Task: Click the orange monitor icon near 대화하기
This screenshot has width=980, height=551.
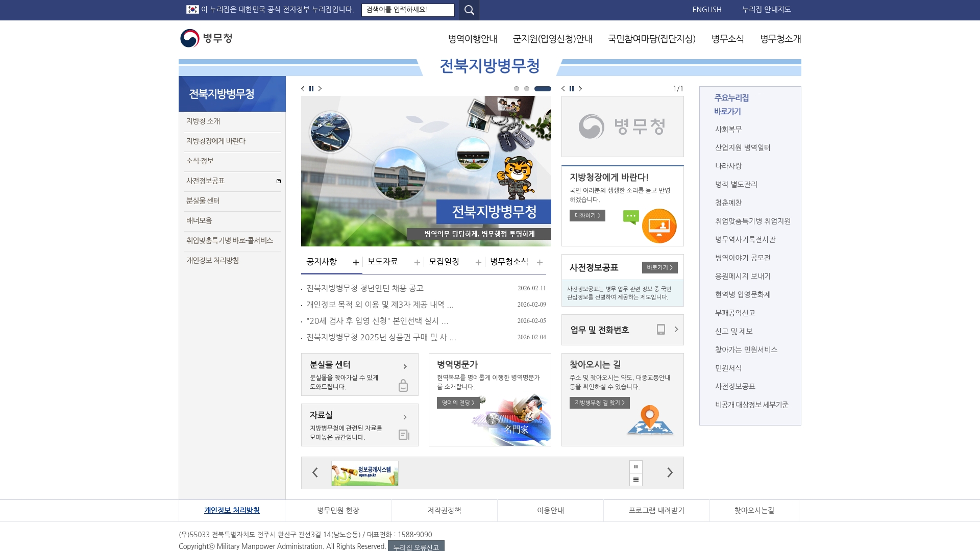Action: [x=660, y=226]
